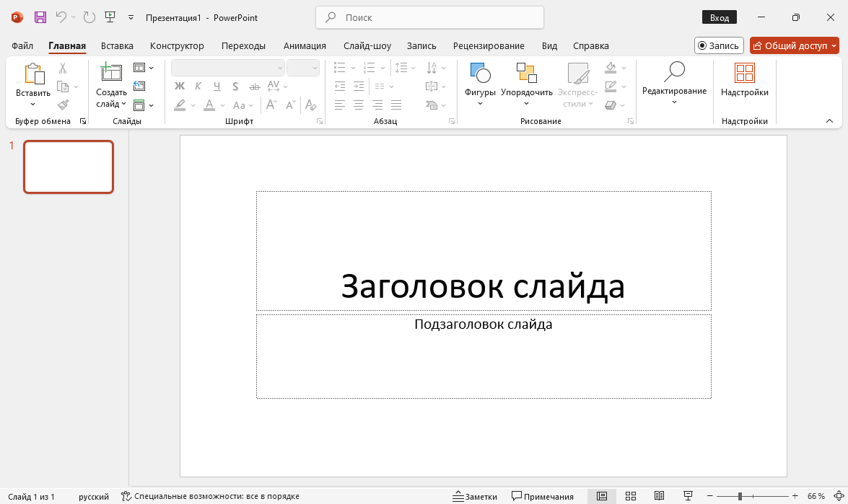Toggle the Заметки notes pane

(x=475, y=496)
